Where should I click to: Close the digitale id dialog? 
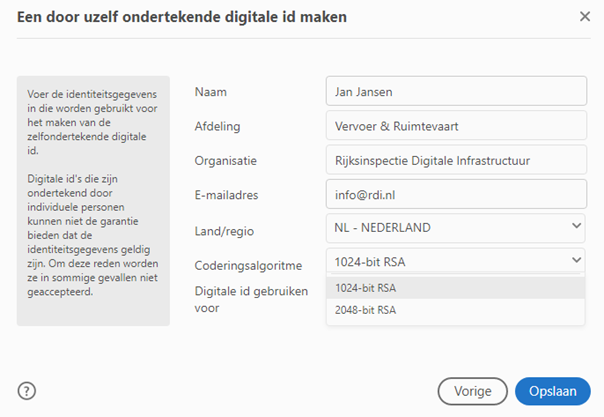pos(585,16)
